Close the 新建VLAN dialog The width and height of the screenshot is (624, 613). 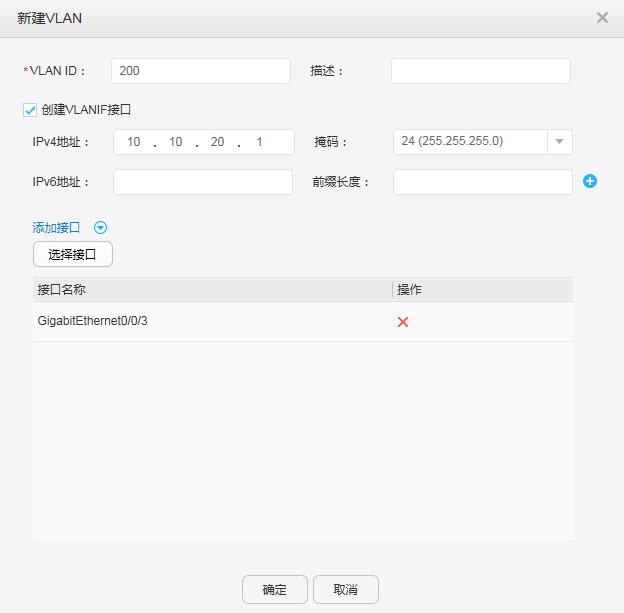click(x=602, y=18)
